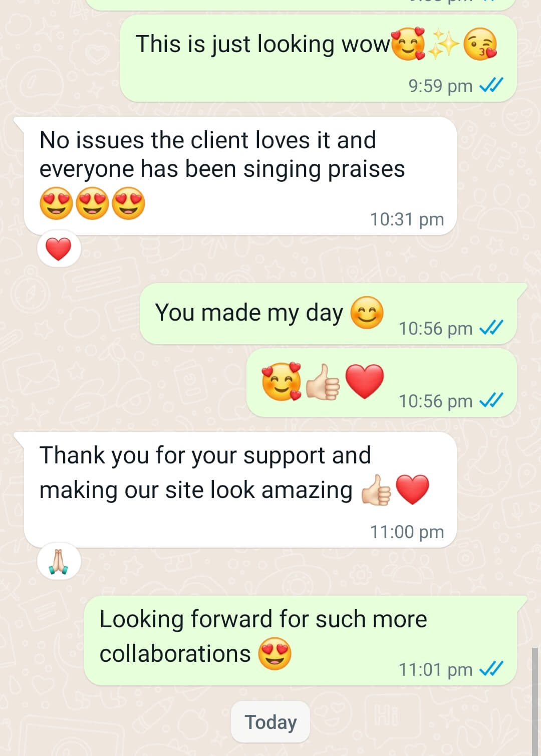
Task: Tap the red heart reaction badge
Action: [59, 249]
